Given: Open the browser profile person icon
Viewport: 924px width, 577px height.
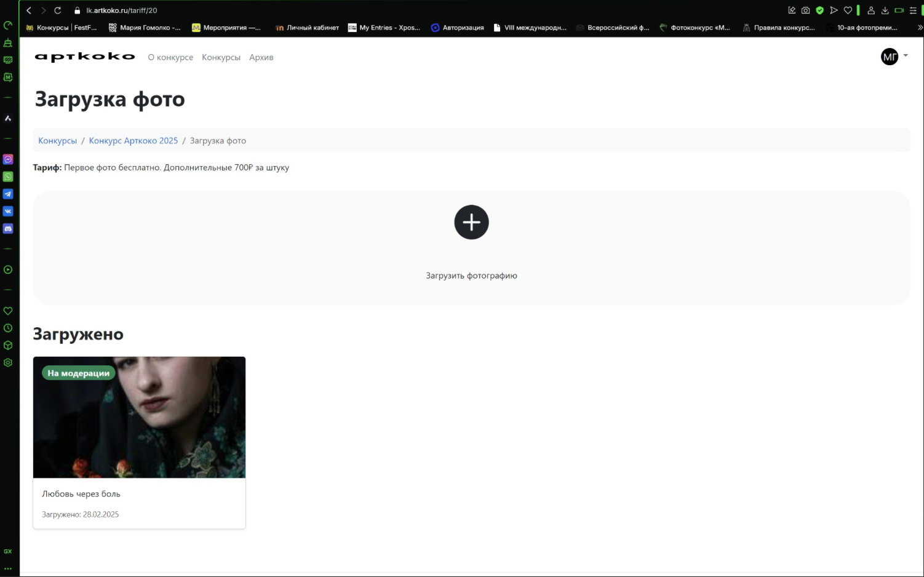Looking at the screenshot, I should click(871, 10).
